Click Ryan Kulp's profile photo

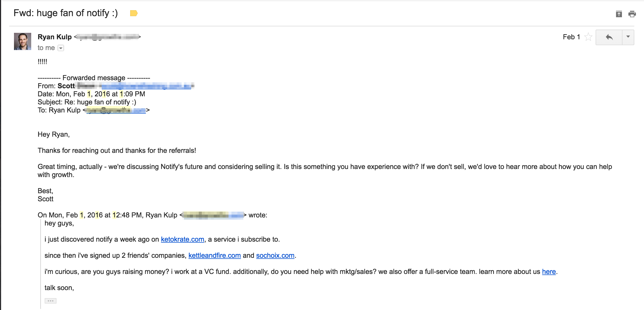coord(23,41)
